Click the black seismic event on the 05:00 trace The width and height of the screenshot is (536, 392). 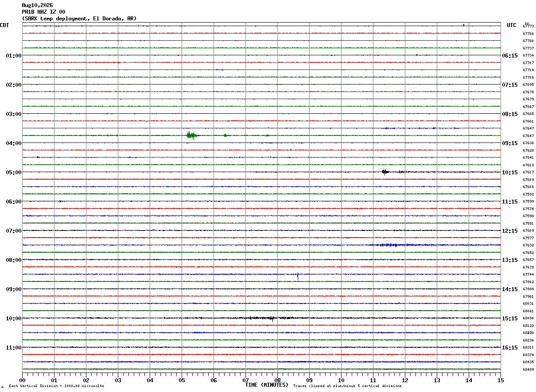[385, 172]
